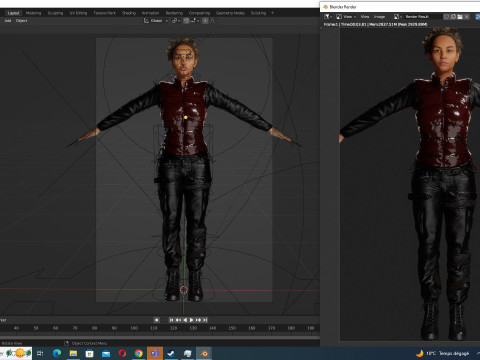
Task: Open the Scripting workspace tab
Action: [258, 13]
